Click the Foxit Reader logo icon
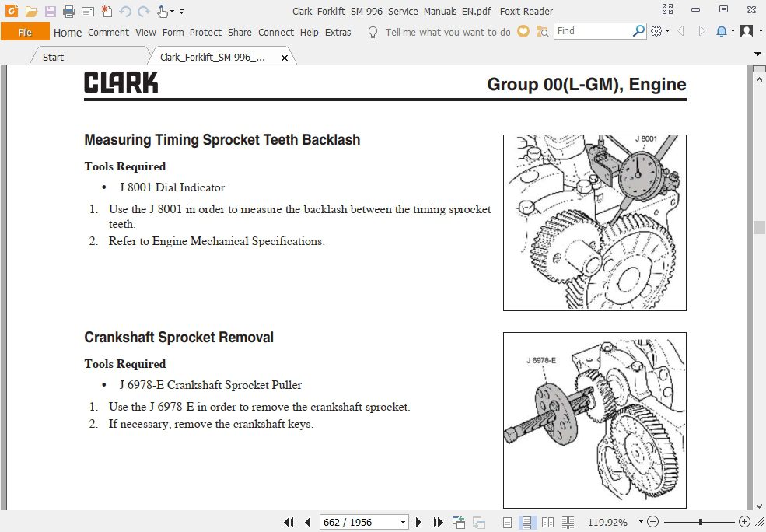 click(11, 11)
